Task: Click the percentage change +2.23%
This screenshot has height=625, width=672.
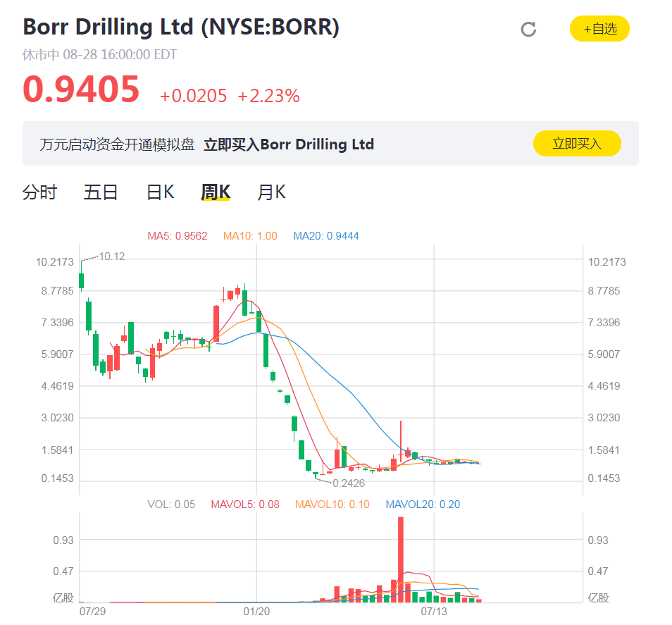Action: [268, 96]
